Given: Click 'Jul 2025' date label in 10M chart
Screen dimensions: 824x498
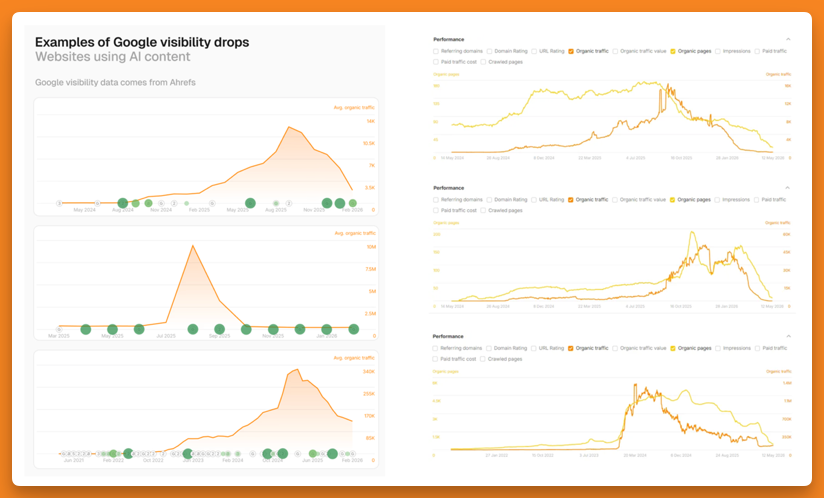Looking at the screenshot, I should 166,336.
